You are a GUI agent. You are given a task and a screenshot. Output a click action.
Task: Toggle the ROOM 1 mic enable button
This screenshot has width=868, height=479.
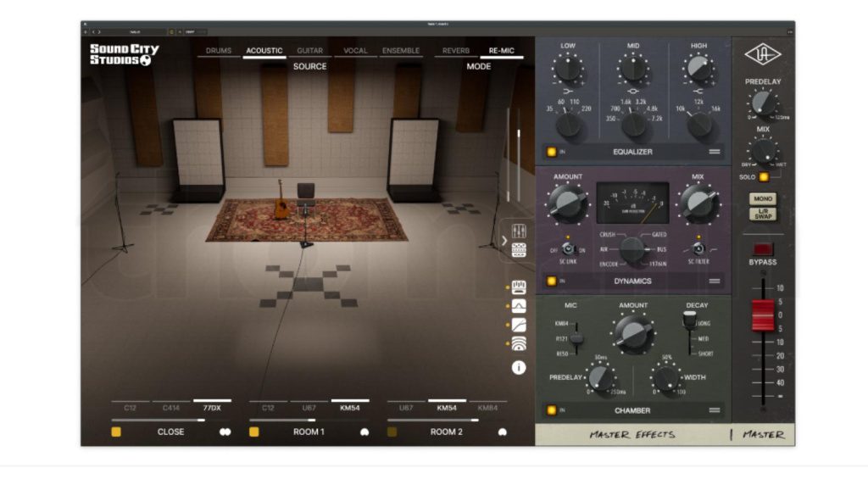pyautogui.click(x=254, y=432)
